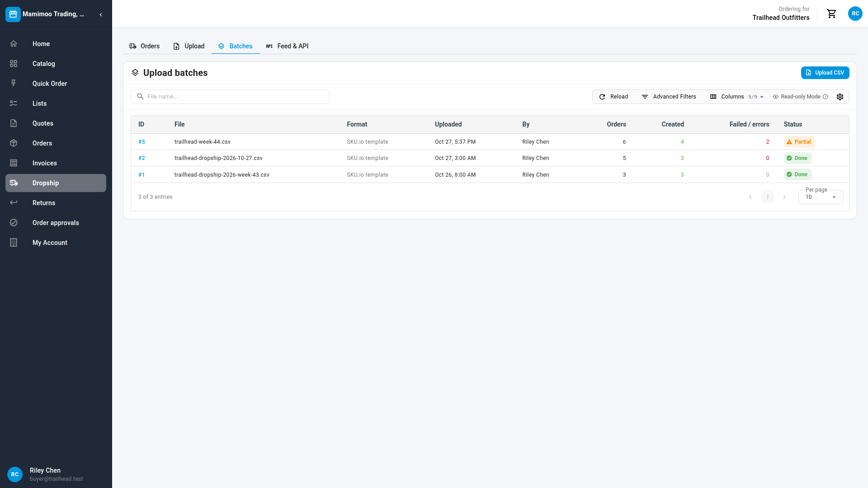
Task: Click the info icon beside Read-only Mode
Action: pyautogui.click(x=826, y=97)
